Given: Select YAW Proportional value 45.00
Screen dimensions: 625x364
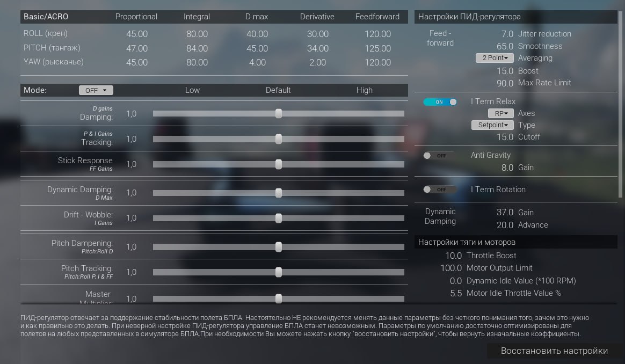Looking at the screenshot, I should click(137, 63).
